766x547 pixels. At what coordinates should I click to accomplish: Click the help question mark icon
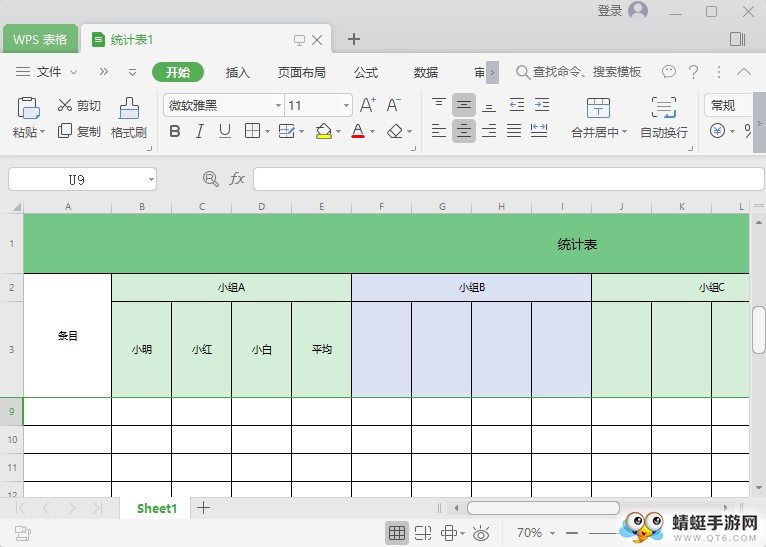693,72
